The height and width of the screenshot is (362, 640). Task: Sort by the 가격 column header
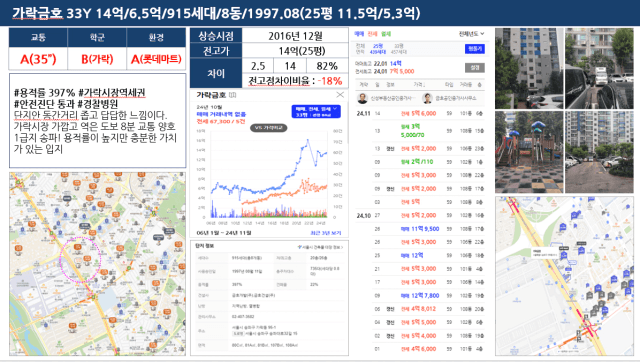pos(419,84)
